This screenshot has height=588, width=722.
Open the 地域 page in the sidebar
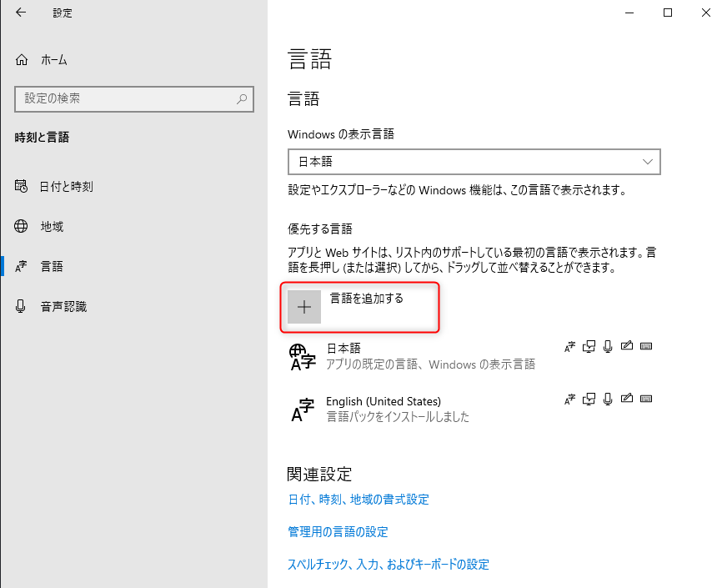pos(52,227)
